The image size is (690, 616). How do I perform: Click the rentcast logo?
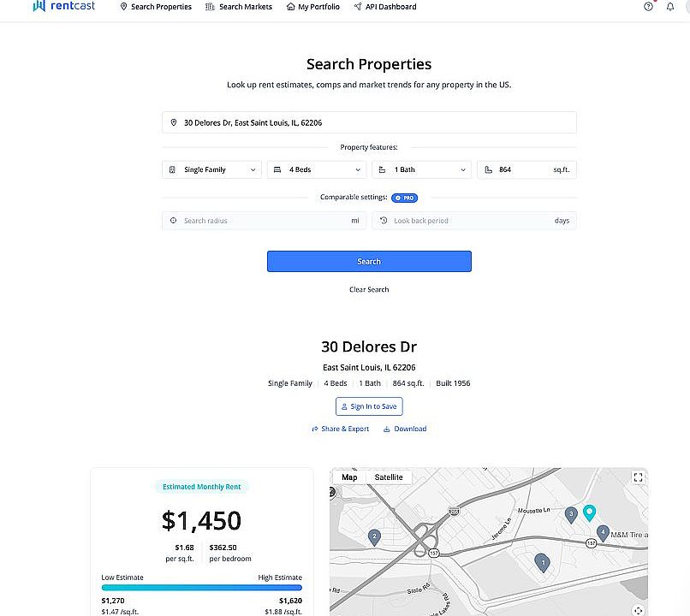point(64,6)
